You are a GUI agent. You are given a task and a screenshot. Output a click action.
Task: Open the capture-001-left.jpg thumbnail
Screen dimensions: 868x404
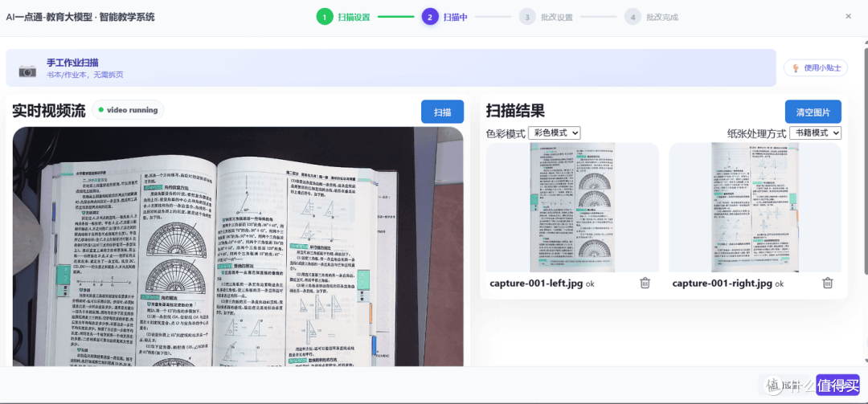(572, 207)
